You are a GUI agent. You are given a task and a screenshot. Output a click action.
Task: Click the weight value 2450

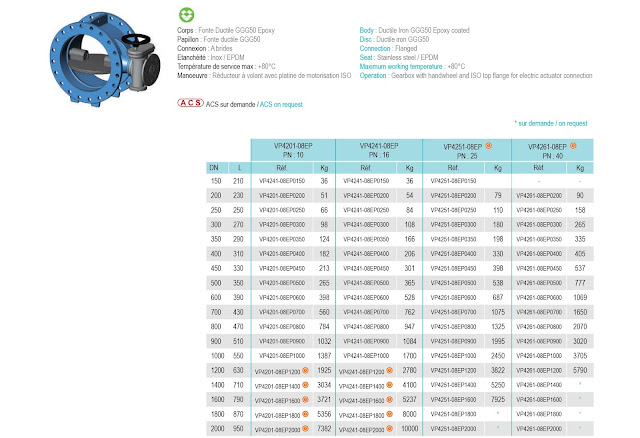[x=498, y=356]
